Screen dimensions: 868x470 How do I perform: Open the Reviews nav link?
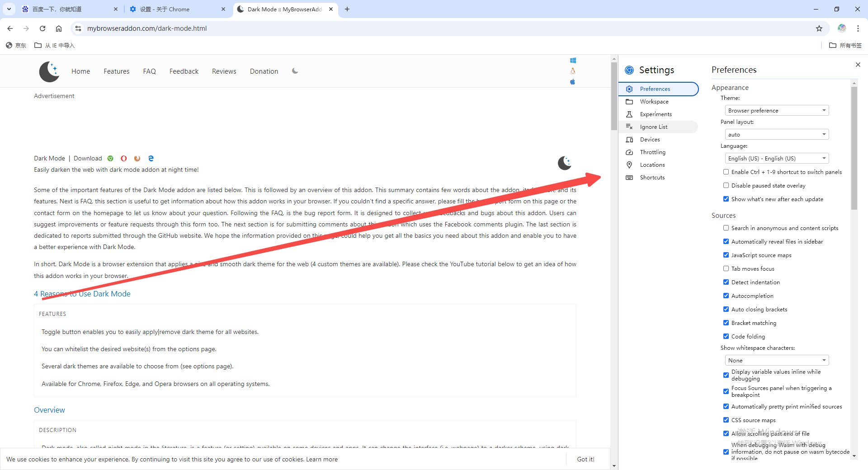(x=224, y=71)
